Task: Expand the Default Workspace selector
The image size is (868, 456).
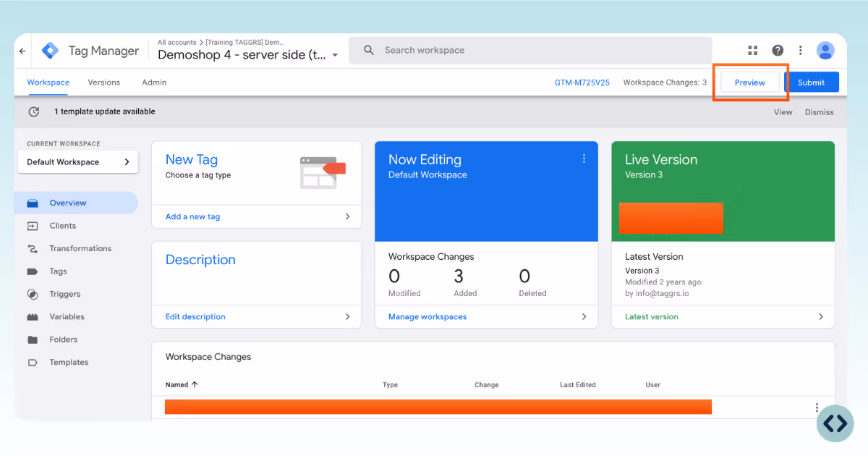Action: point(78,162)
